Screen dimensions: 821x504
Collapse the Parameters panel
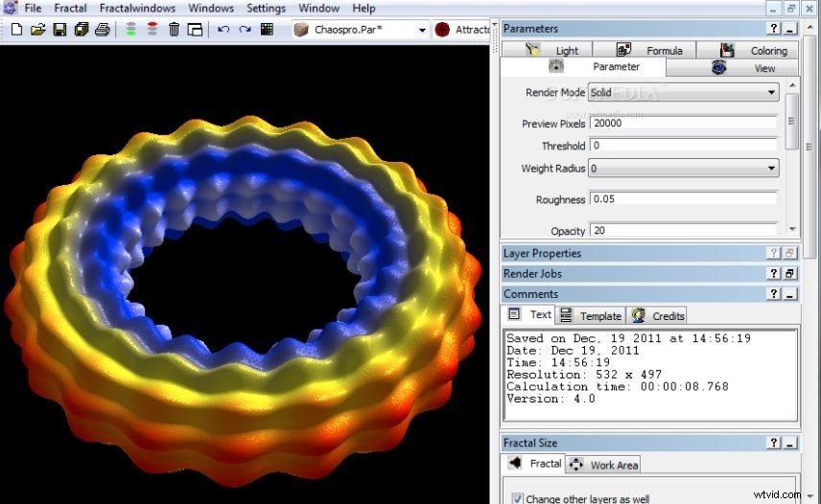click(790, 28)
